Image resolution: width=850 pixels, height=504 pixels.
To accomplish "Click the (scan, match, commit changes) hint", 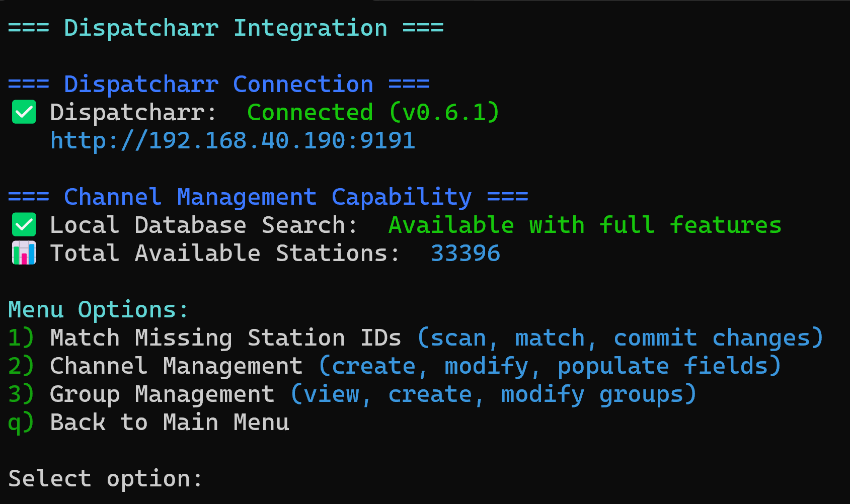I will [620, 338].
